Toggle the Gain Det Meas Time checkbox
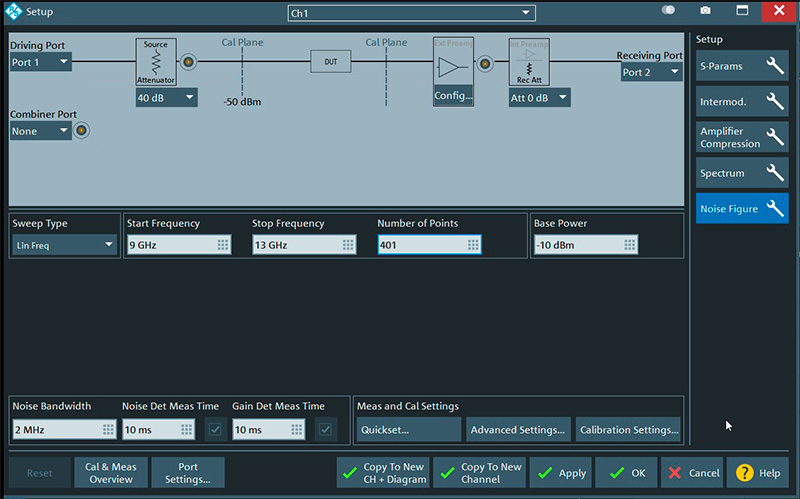 pos(326,429)
